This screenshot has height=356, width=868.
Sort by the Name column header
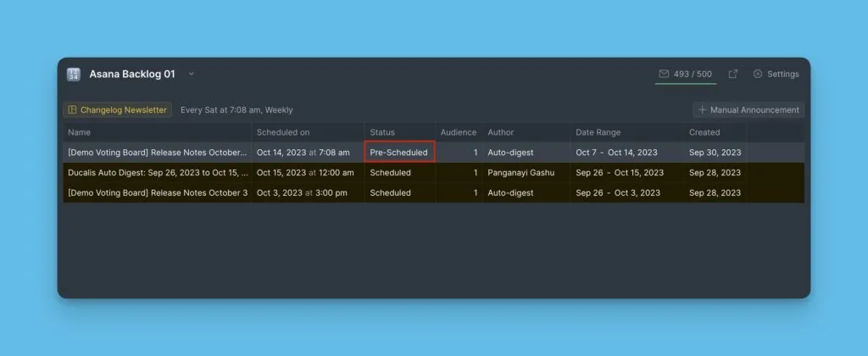pyautogui.click(x=80, y=132)
